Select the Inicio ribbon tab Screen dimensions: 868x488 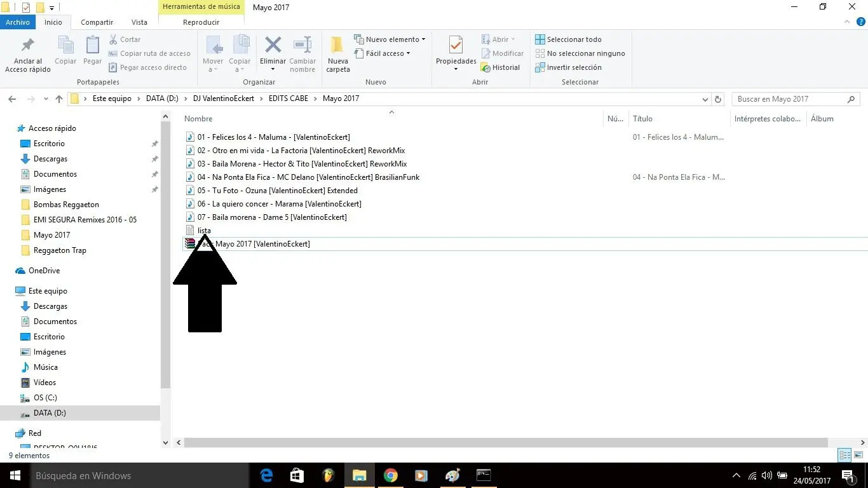click(53, 22)
